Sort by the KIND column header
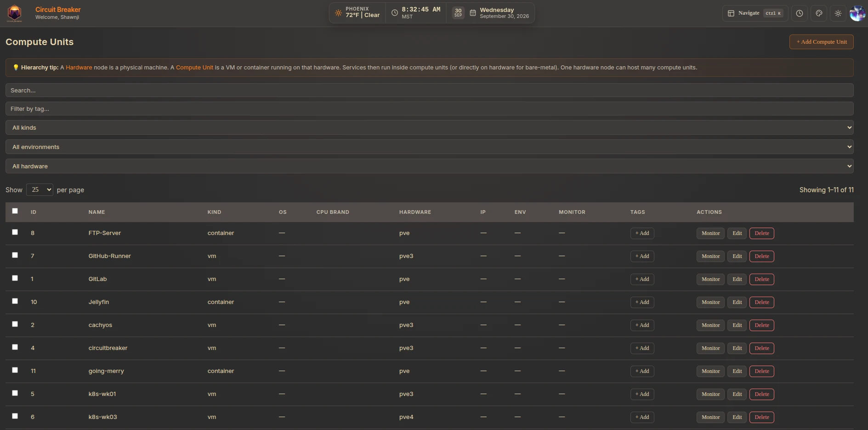The height and width of the screenshot is (430, 868). 215,212
